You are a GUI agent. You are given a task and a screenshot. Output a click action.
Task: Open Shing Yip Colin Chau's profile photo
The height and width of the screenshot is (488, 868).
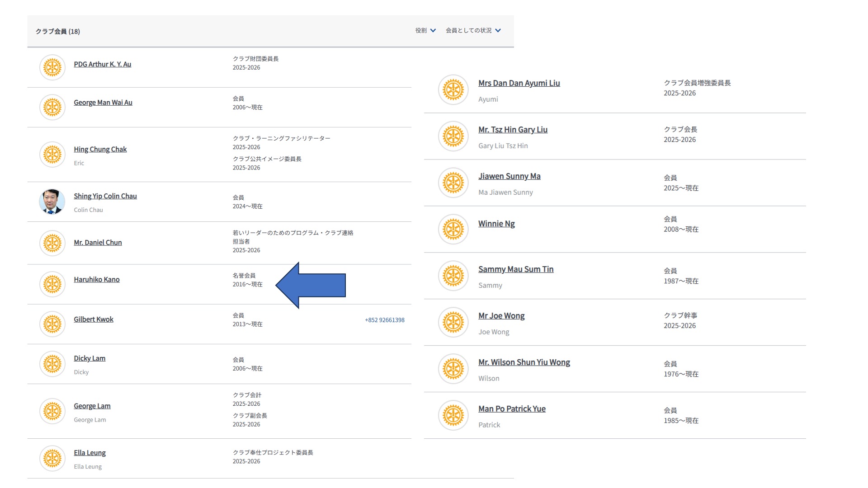pos(52,202)
